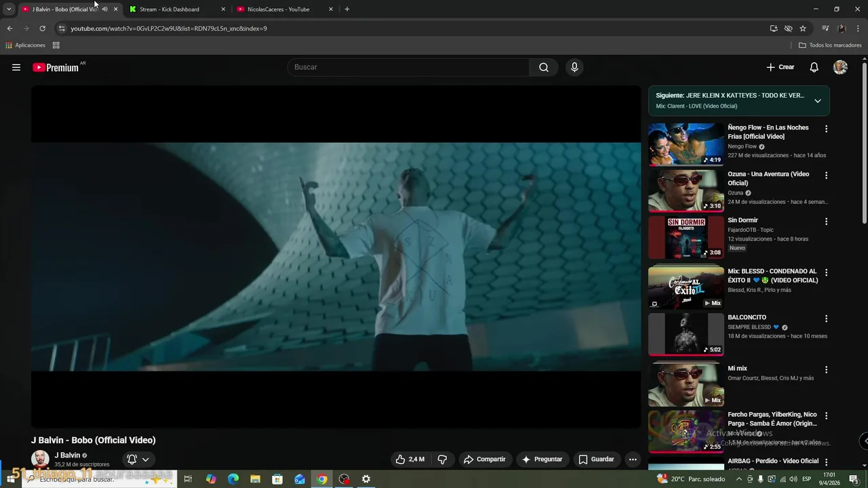
Task: Open options for Ñengo Flow video
Action: 826,129
